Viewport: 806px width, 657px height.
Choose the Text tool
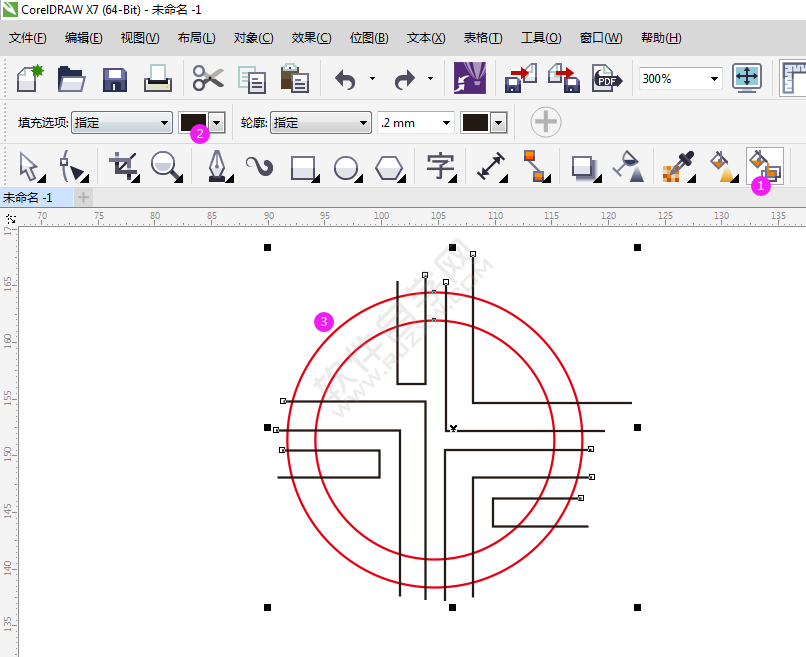439,167
